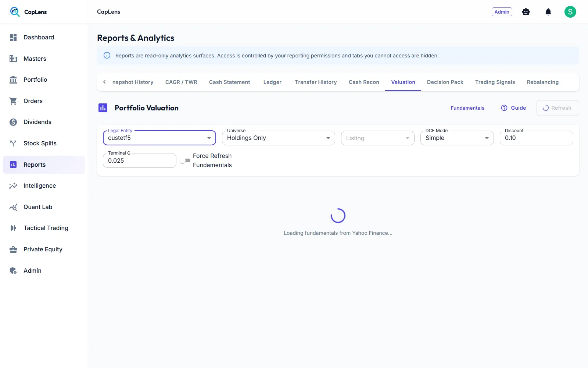Expand the Universe Holdings Only dropdown
This screenshot has height=368, width=588.
pos(279,138)
